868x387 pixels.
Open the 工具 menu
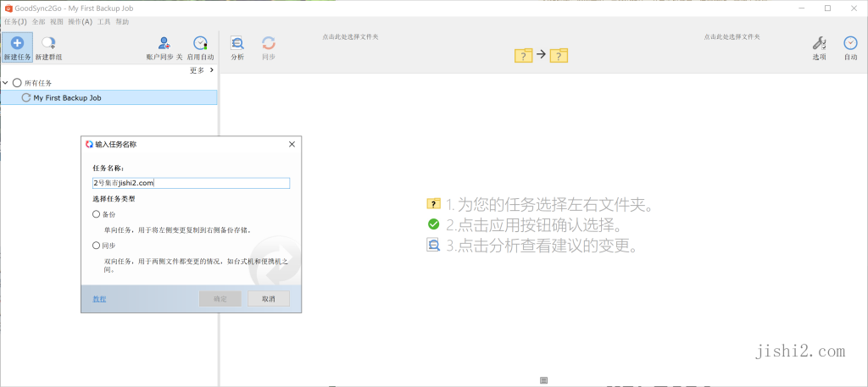[104, 22]
